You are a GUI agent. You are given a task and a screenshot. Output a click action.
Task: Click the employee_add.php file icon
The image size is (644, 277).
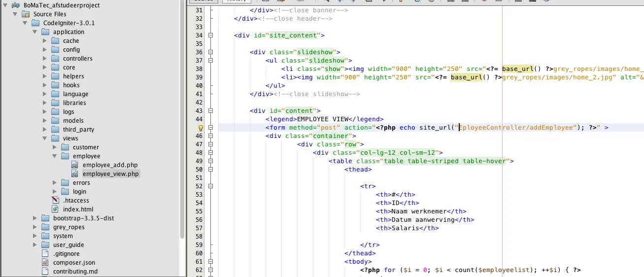(75, 165)
